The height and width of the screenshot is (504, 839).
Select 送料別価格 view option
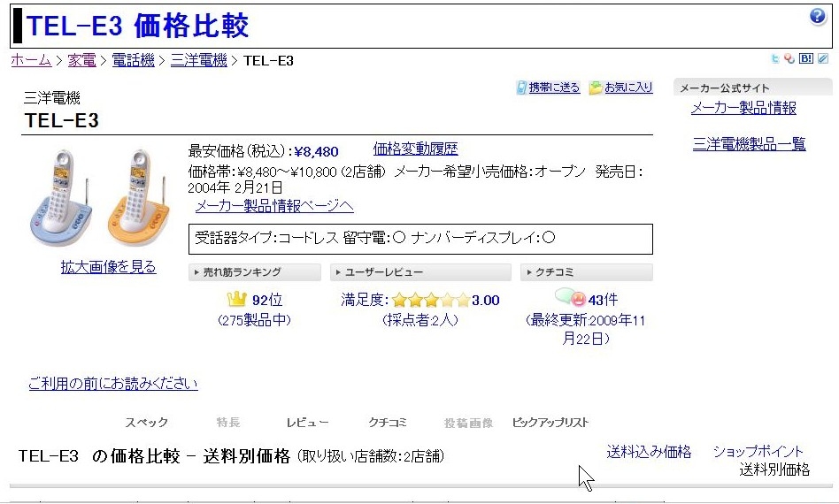coord(774,470)
